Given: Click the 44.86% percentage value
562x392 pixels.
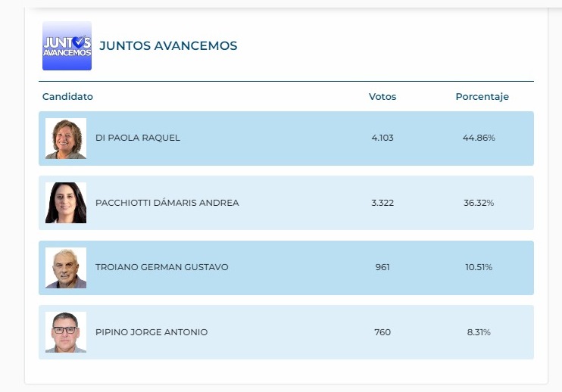Looking at the screenshot, I should [479, 138].
